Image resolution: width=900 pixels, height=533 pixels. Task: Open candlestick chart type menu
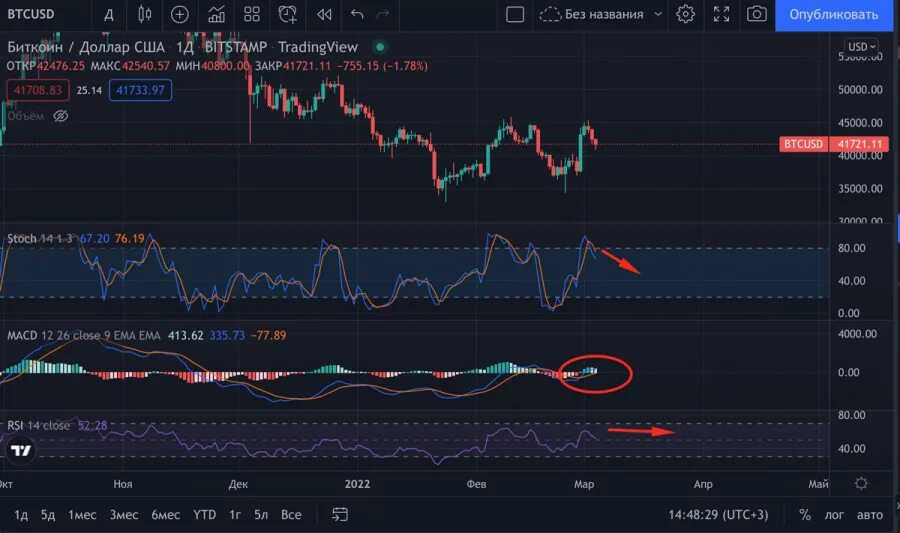[x=145, y=14]
